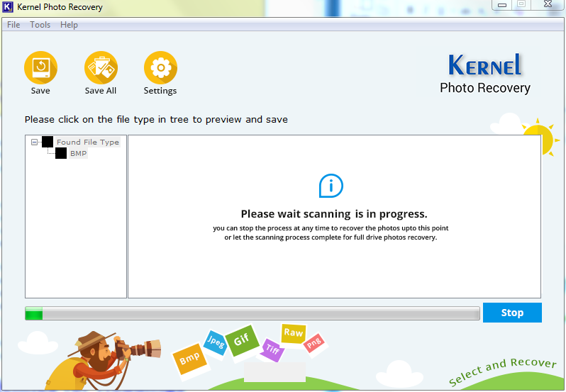Open the File menu
Screen dimensions: 566x392
click(x=13, y=25)
